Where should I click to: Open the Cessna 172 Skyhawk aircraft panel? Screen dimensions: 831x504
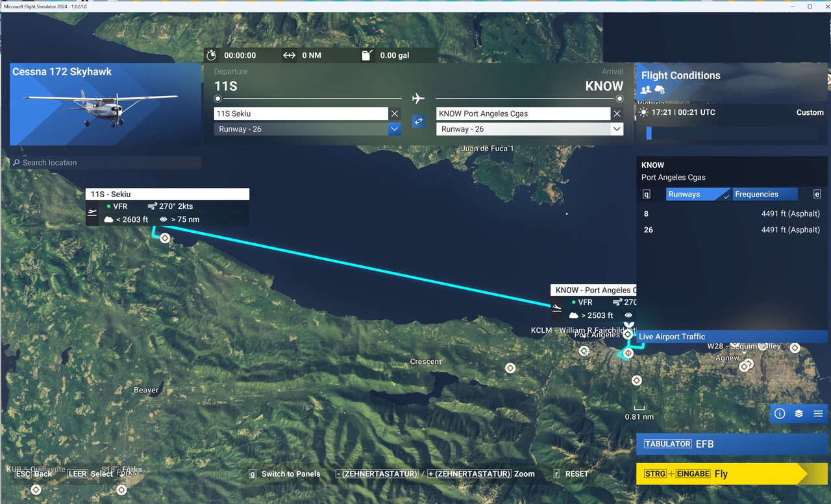click(x=106, y=104)
